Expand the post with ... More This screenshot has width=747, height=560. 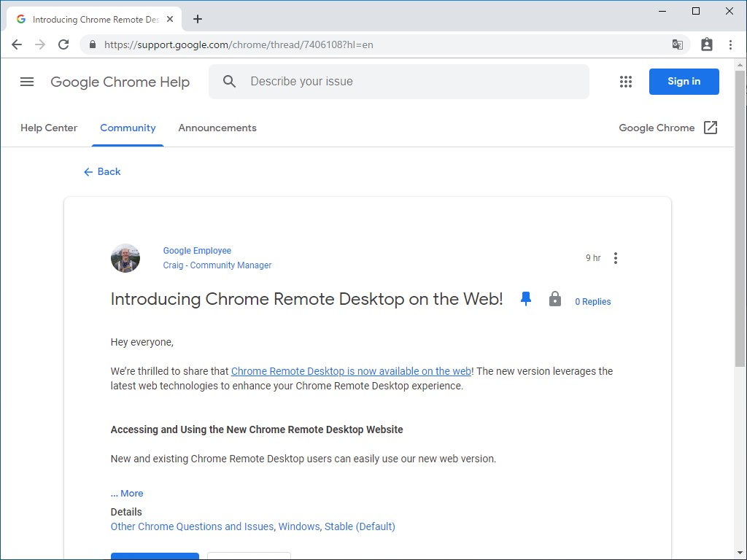[127, 494]
